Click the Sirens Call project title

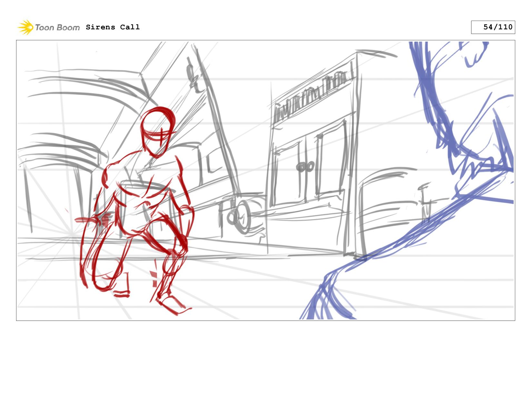(113, 27)
